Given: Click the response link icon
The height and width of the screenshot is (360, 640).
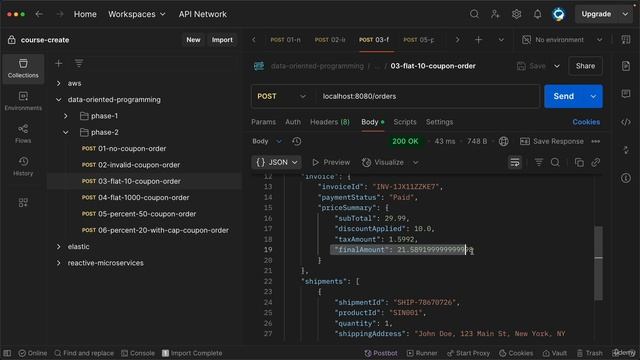Looking at the screenshot, I should (596, 162).
